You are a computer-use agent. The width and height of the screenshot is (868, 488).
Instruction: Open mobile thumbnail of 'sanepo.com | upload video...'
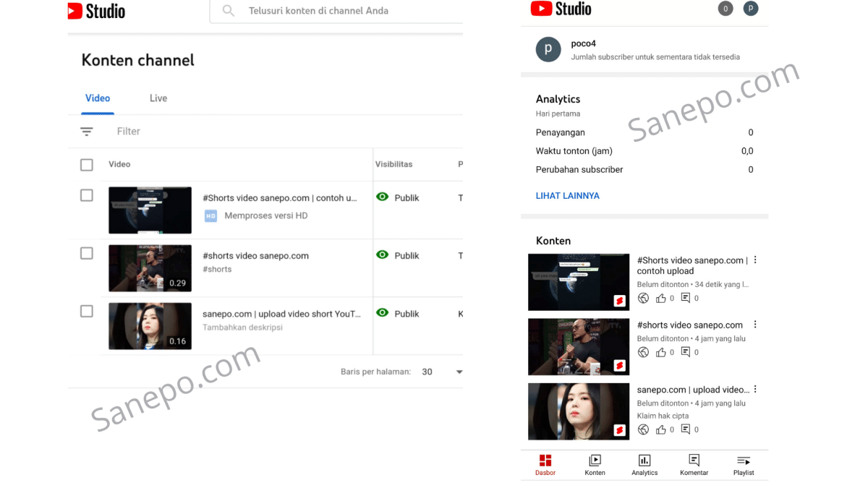coord(579,411)
